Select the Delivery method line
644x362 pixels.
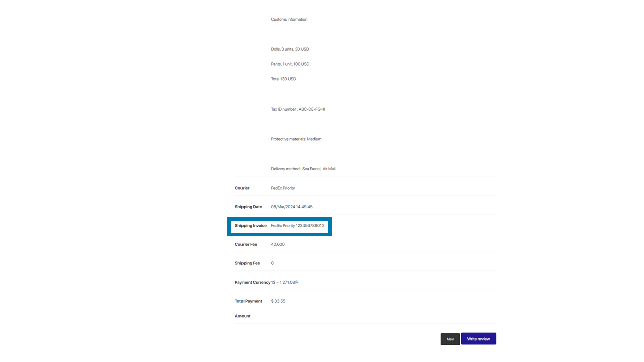[303, 169]
